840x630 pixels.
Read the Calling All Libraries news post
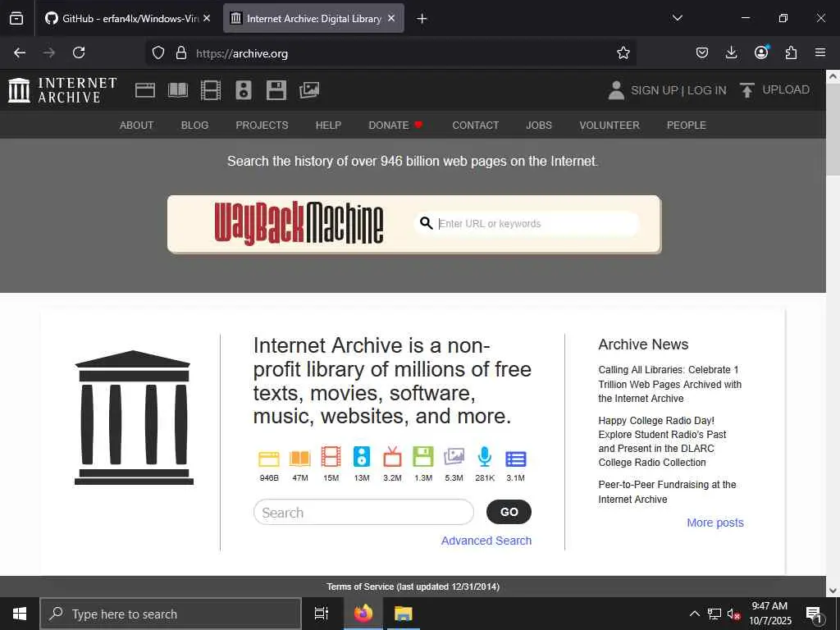click(669, 384)
